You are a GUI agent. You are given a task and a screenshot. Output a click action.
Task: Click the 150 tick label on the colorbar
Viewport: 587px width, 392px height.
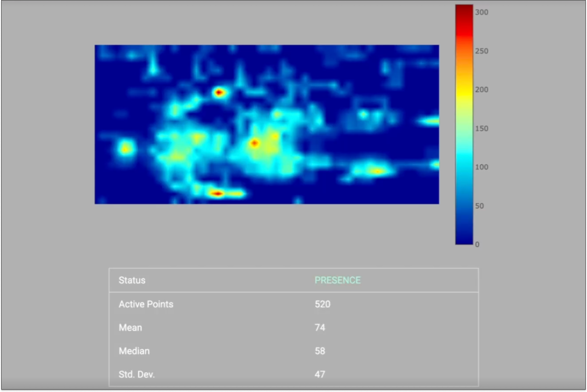(481, 128)
